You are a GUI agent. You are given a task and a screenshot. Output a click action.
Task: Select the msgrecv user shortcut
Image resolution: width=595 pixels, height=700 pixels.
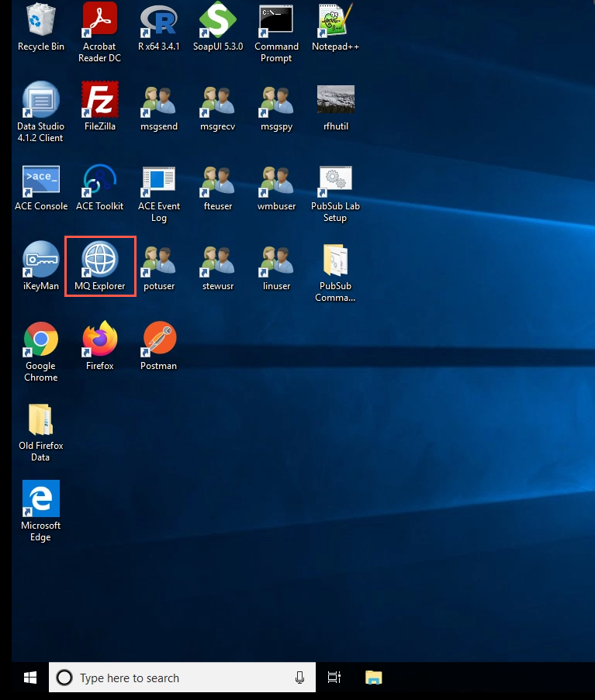point(217,108)
